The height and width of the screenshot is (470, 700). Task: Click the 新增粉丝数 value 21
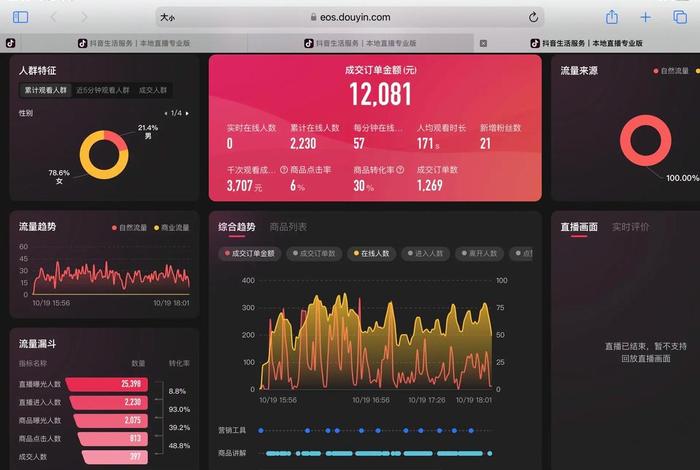tap(485, 144)
